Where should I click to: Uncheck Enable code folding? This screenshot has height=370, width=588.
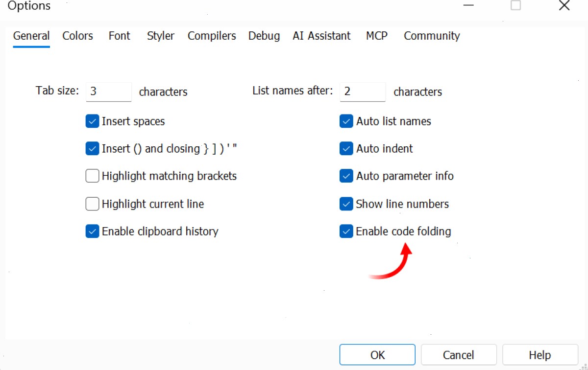tap(346, 231)
